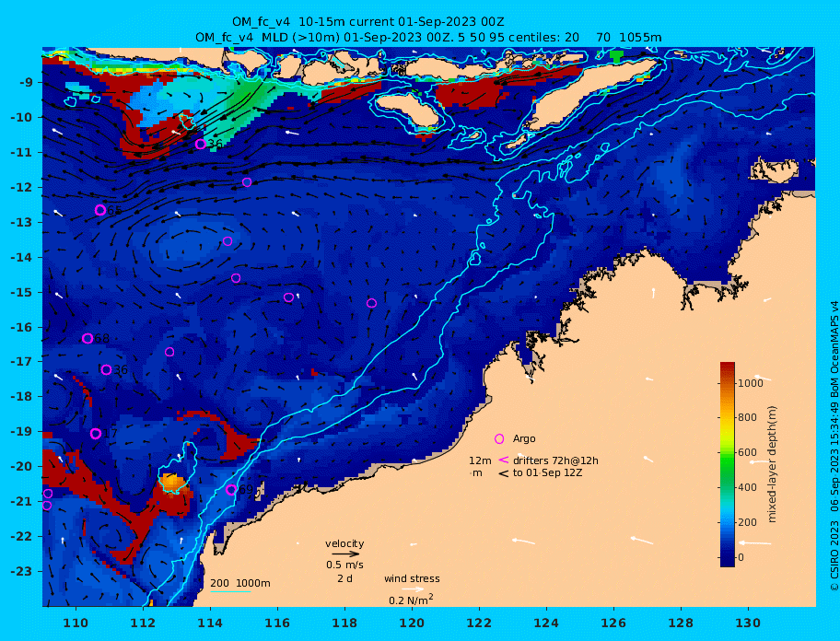This screenshot has width=840, height=641.
Task: Click the easternmost Argo circle near longitude 119
Action: pyautogui.click(x=371, y=303)
